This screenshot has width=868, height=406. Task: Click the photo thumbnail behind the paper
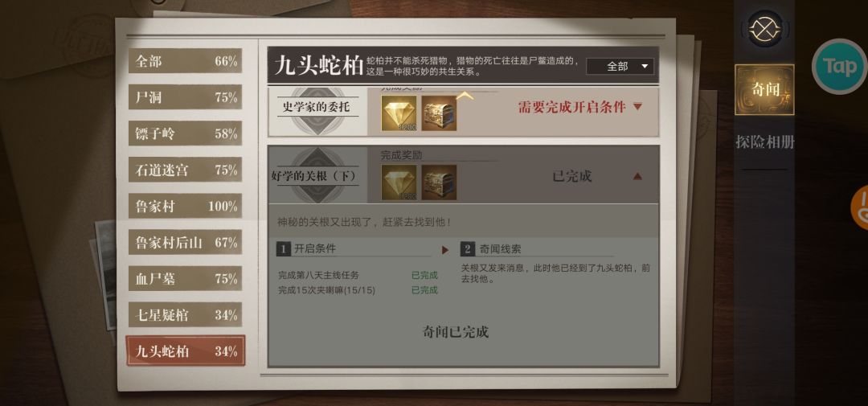coord(104,274)
